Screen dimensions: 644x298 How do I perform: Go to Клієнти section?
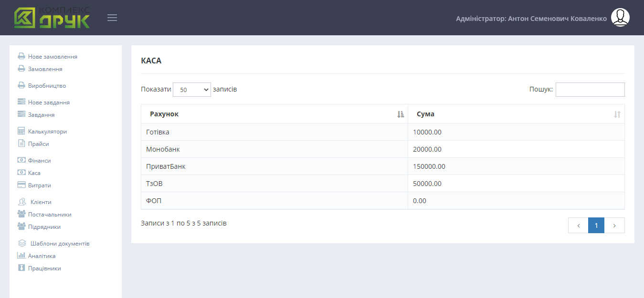[x=41, y=202]
